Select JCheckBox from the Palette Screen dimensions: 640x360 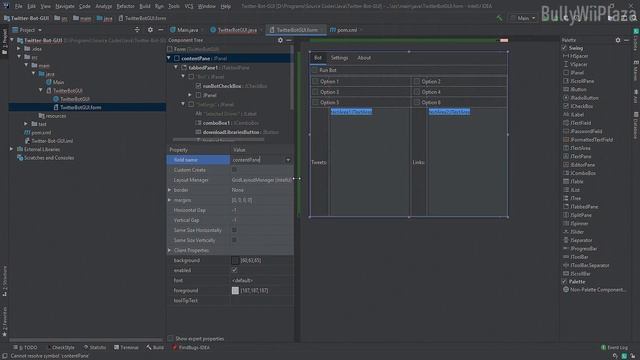[578, 106]
